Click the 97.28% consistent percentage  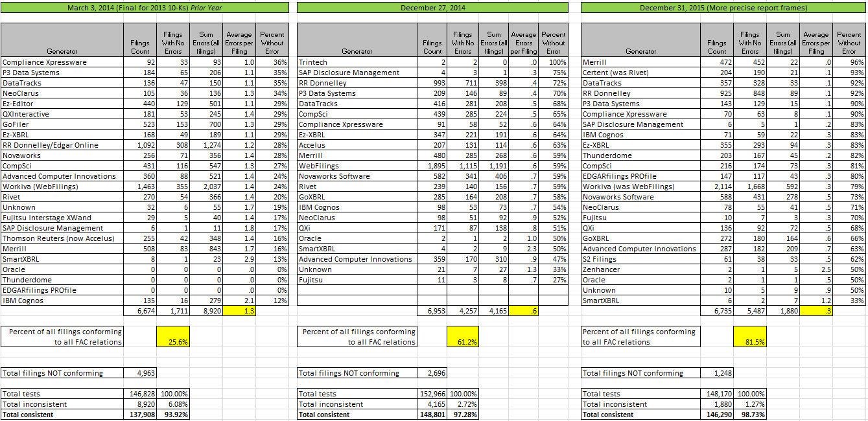(463, 415)
